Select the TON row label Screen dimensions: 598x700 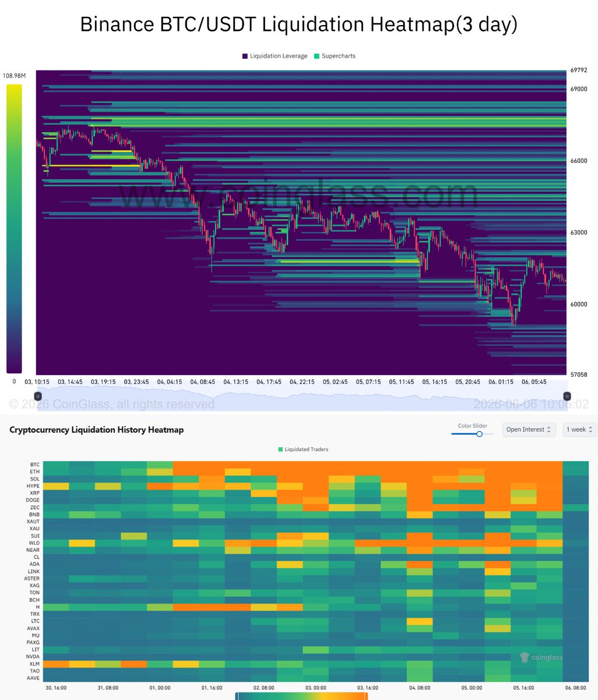(x=34, y=592)
